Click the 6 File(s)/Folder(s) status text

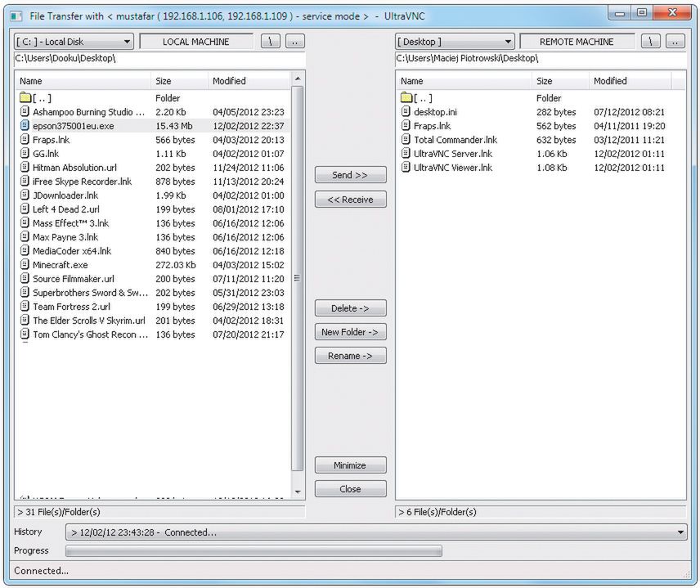coord(437,512)
